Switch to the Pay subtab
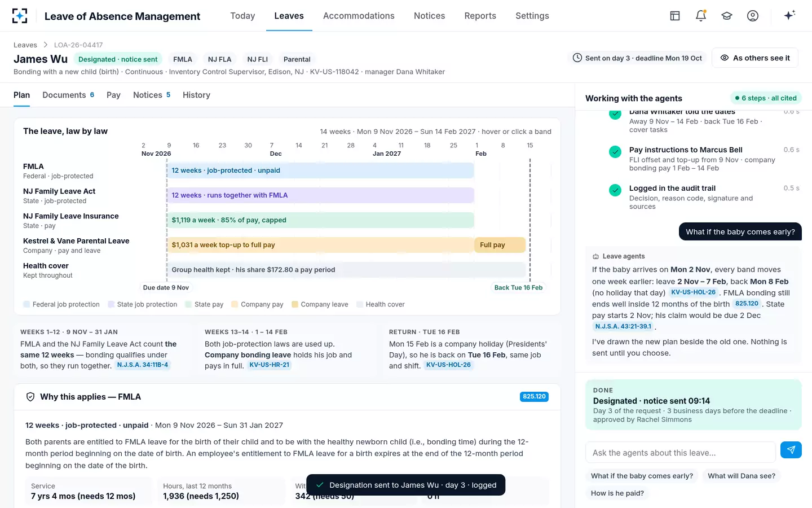This screenshot has height=508, width=812. pyautogui.click(x=113, y=95)
